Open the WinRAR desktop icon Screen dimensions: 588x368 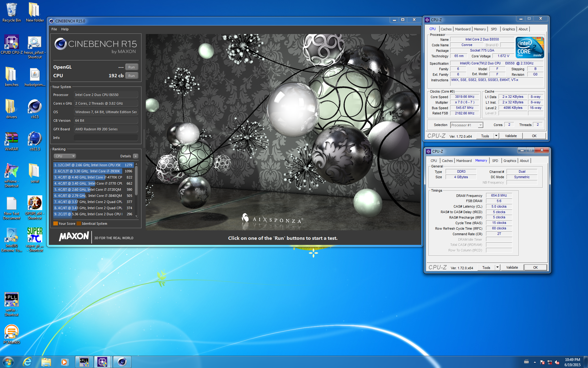[12, 141]
